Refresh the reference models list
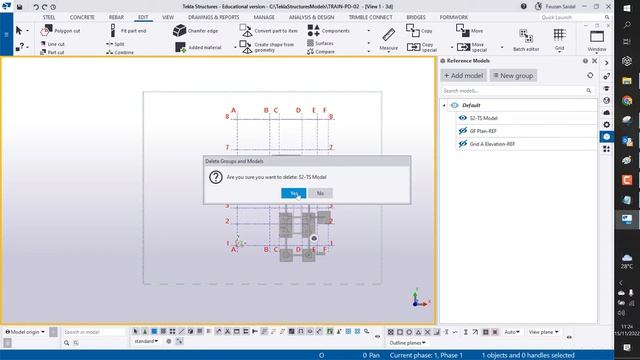 pyautogui.click(x=590, y=76)
